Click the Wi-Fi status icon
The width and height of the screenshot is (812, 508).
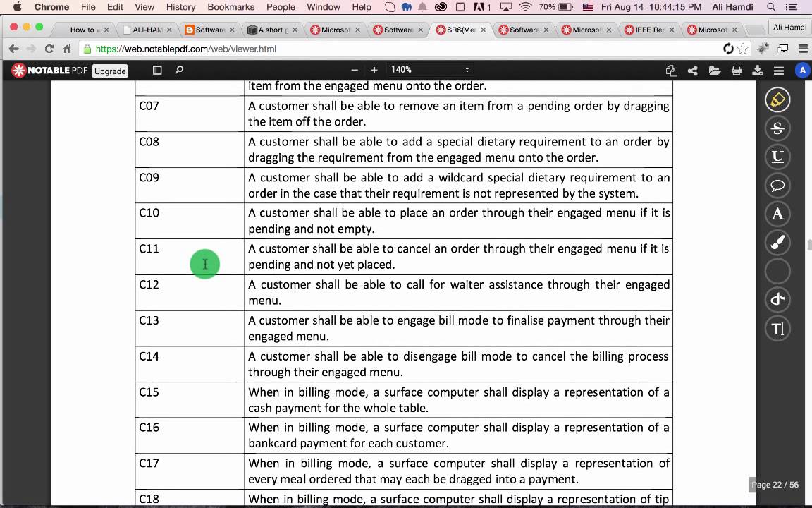click(525, 7)
